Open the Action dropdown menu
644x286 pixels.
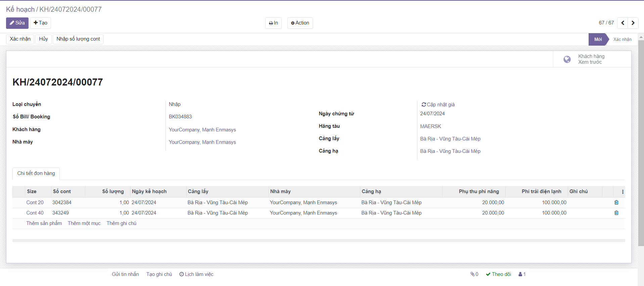(300, 23)
